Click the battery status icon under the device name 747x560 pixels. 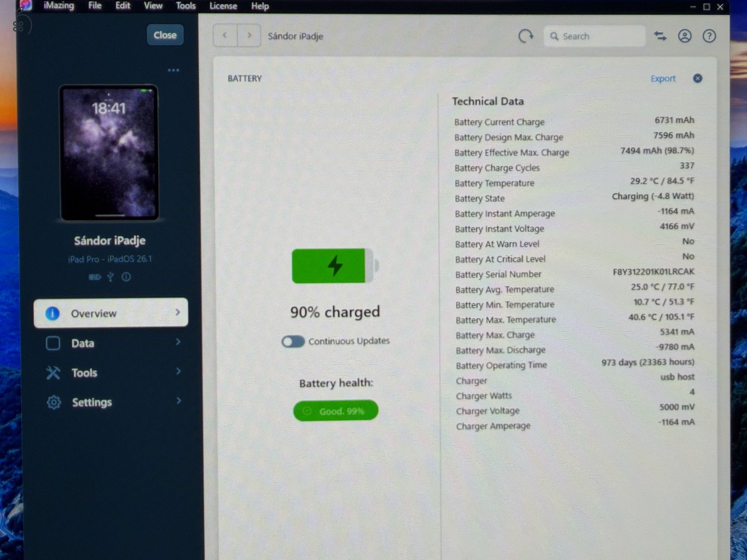[94, 277]
